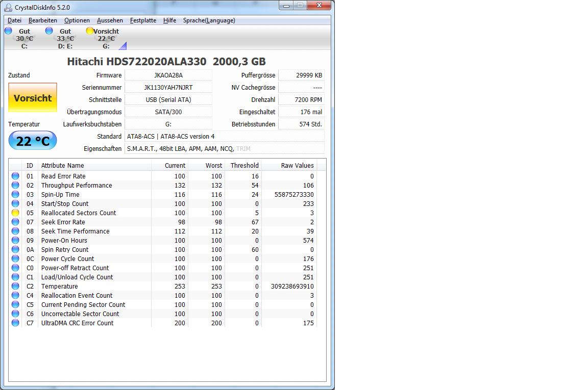The height and width of the screenshot is (390, 588).
Task: Click the blue icon for Start/Stop Count
Action: pos(15,203)
